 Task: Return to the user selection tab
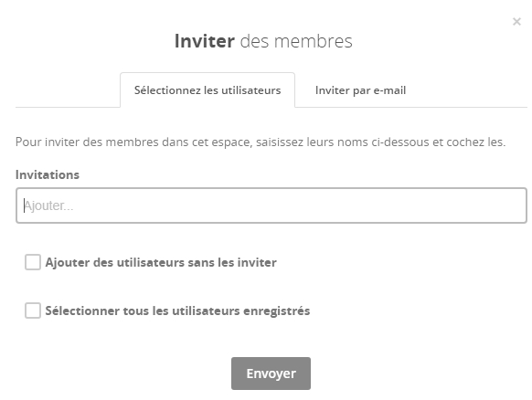(207, 90)
